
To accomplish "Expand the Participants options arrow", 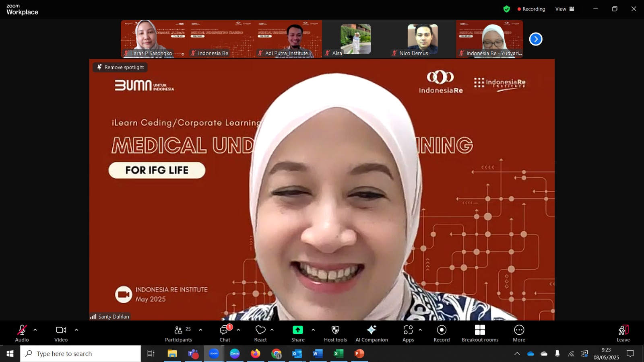I will pos(200,330).
